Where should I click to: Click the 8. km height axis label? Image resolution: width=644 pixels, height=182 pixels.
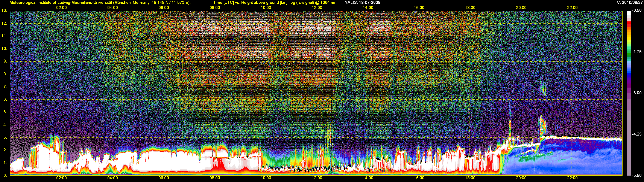[5, 74]
